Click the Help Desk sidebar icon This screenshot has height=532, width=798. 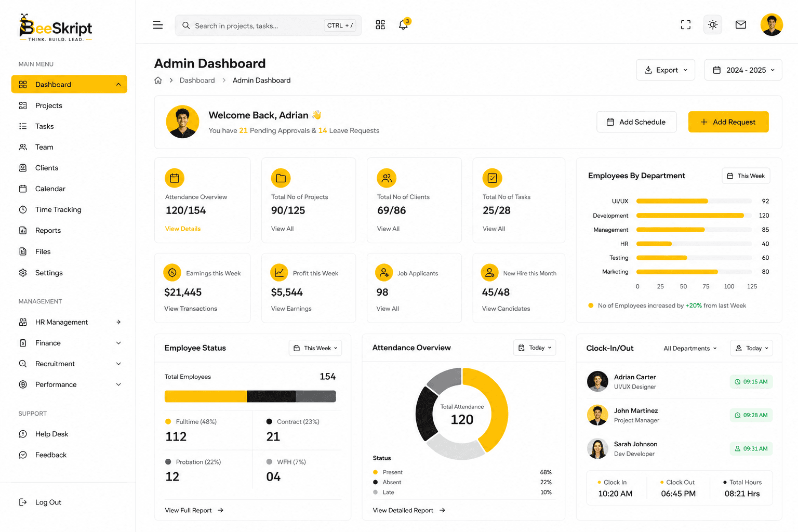tap(23, 434)
